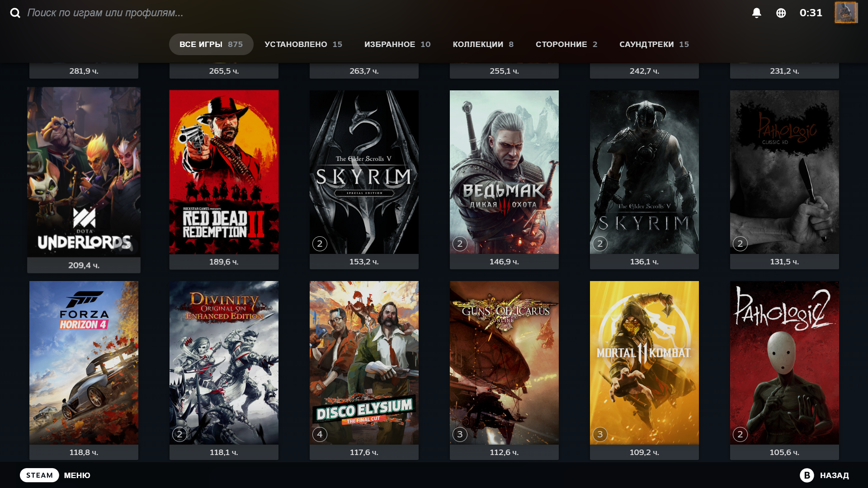Screen dimensions: 868x488
Task: Select the Pathologic 2 game cover
Action: pos(784,362)
